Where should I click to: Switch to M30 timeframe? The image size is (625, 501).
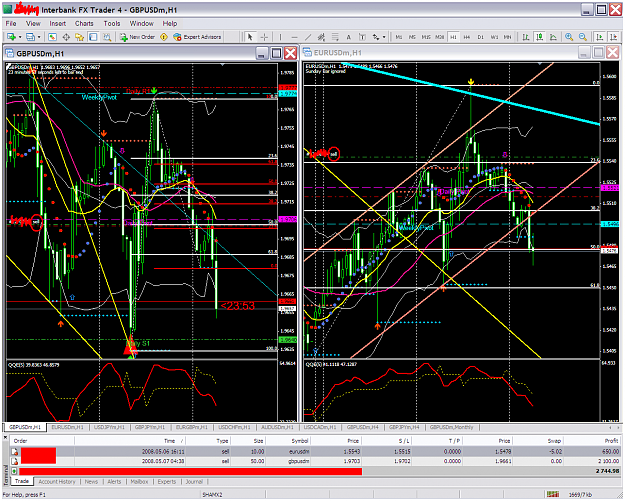tap(440, 37)
